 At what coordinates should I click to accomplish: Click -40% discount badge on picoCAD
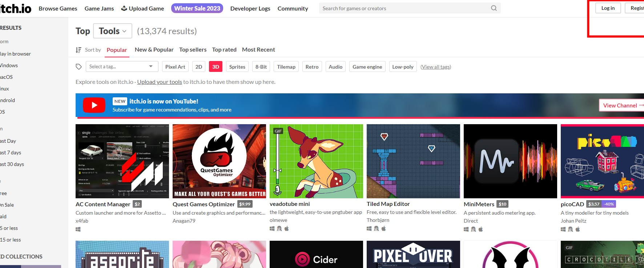point(609,204)
